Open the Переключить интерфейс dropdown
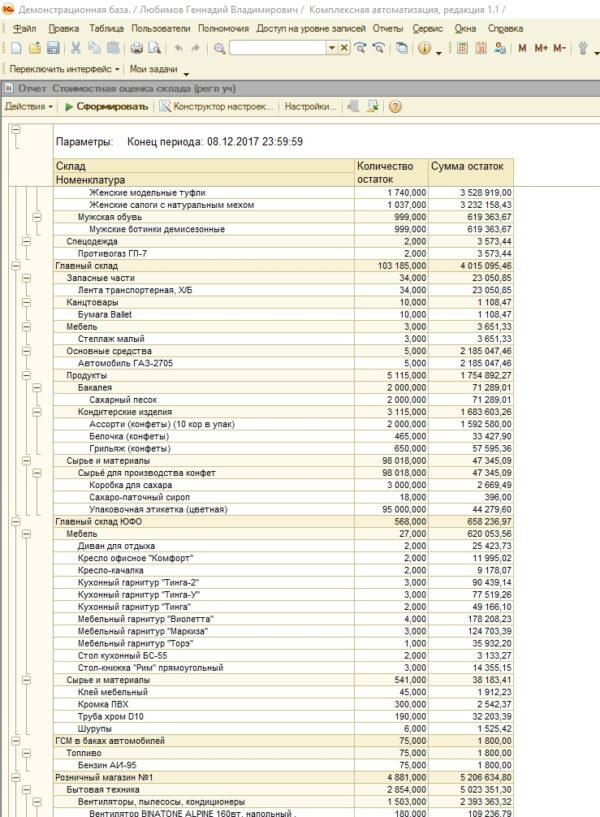Image resolution: width=600 pixels, height=817 pixels. coord(65,69)
